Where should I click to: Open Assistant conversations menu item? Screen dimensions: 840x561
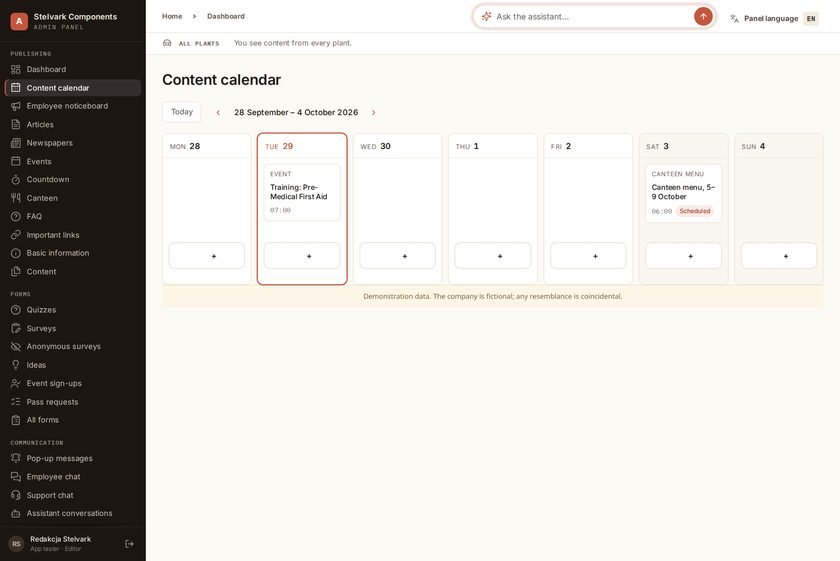73,513
